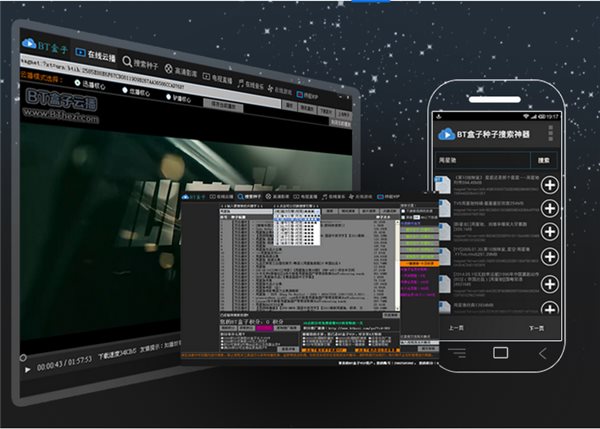Tap the plus button for the [2014.05.19] result
The image size is (600, 429).
pyautogui.click(x=550, y=284)
